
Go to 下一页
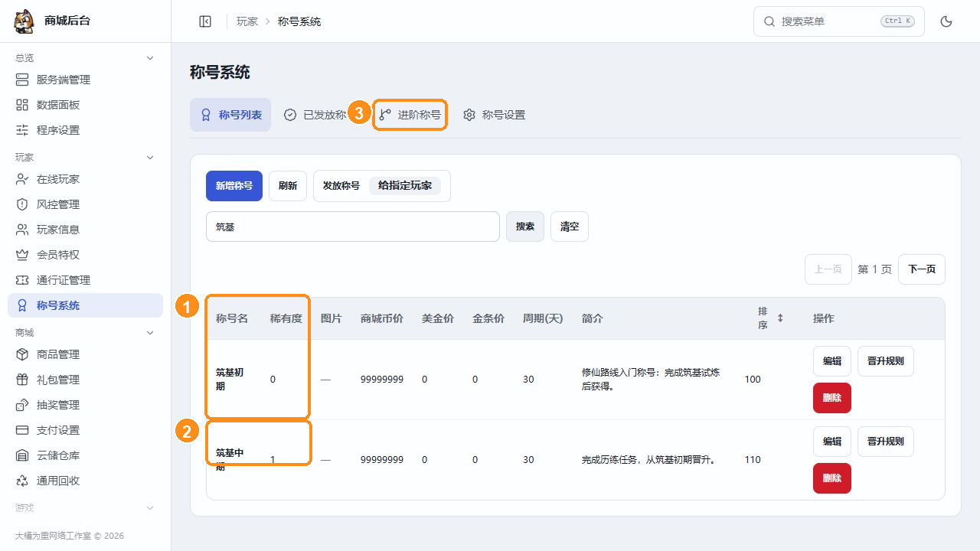922,269
